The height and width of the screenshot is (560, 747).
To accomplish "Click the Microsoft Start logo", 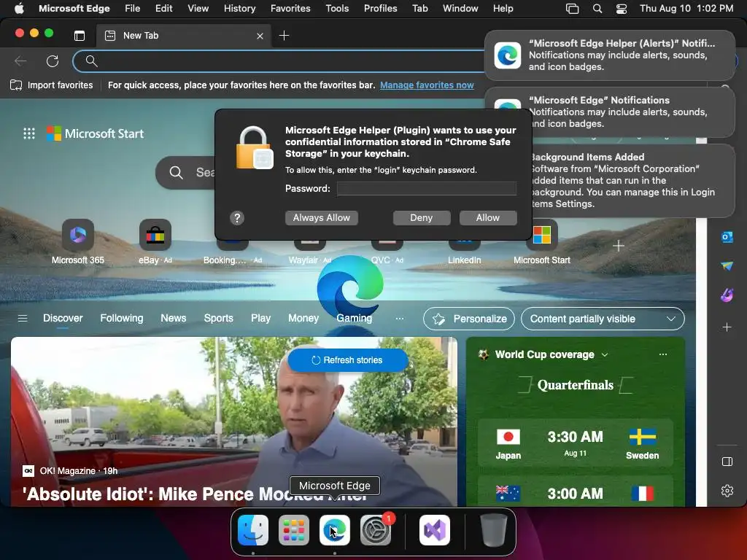I will pos(96,134).
